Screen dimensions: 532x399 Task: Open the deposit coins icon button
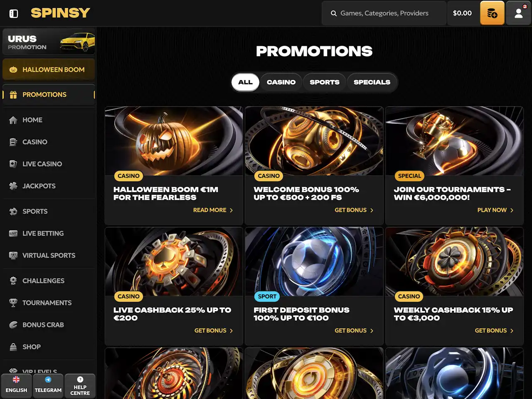[492, 13]
